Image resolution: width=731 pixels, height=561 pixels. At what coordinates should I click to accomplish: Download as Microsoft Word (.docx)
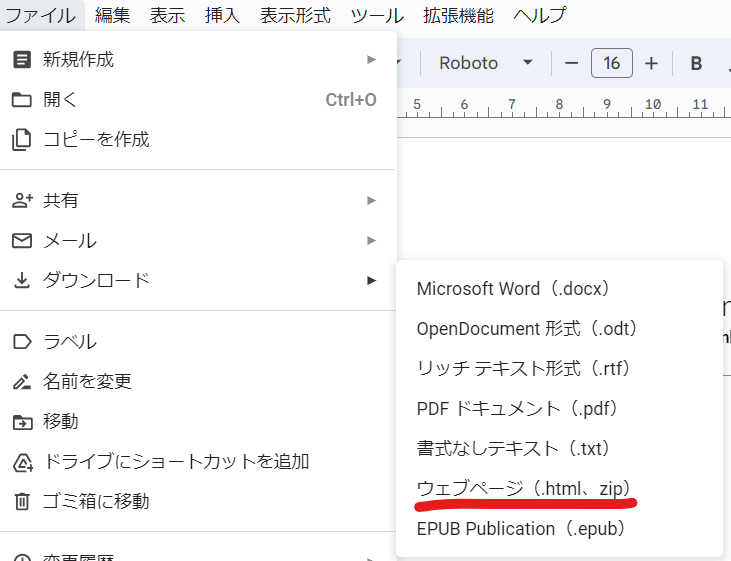(559, 289)
